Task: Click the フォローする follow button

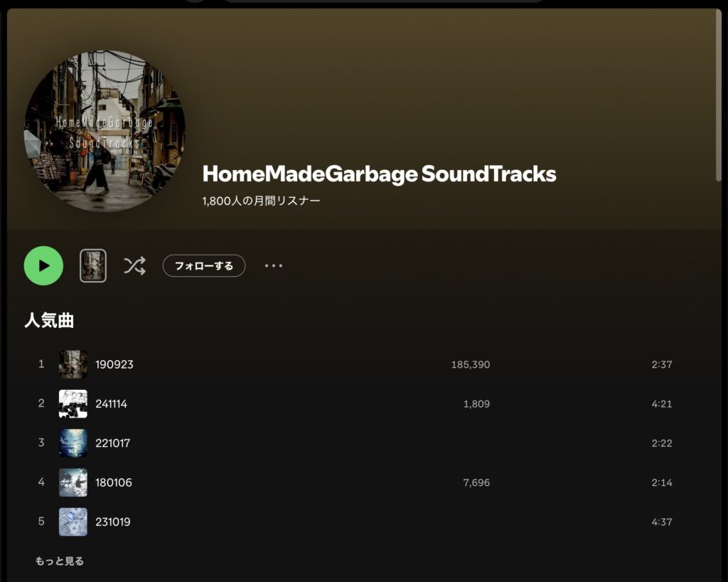Action: coord(204,265)
